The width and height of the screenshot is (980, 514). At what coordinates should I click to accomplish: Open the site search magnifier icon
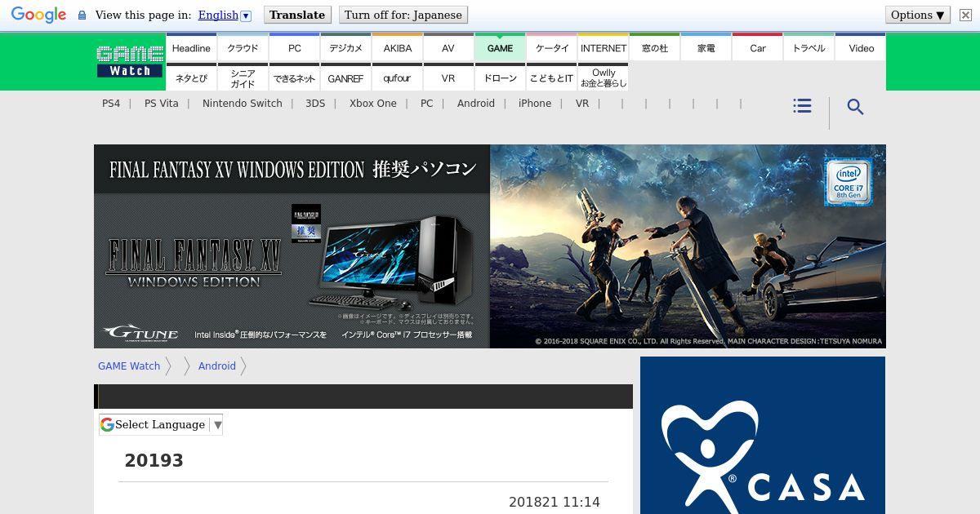pos(855,107)
